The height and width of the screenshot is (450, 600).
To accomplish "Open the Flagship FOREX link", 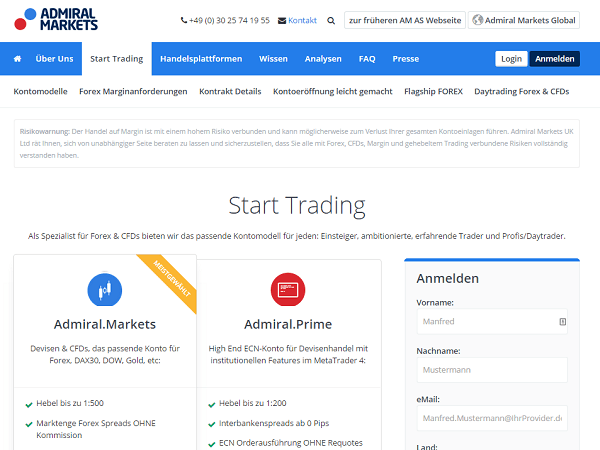I will [433, 91].
